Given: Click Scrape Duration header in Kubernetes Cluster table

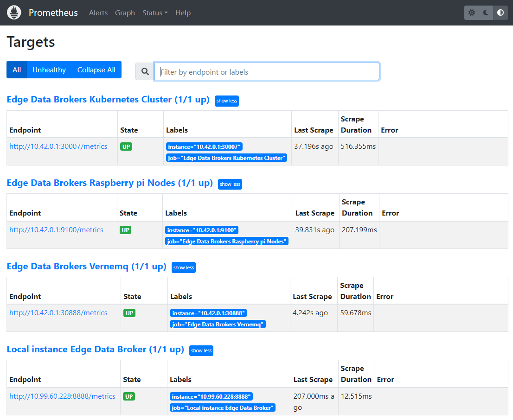Looking at the screenshot, I should [356, 124].
